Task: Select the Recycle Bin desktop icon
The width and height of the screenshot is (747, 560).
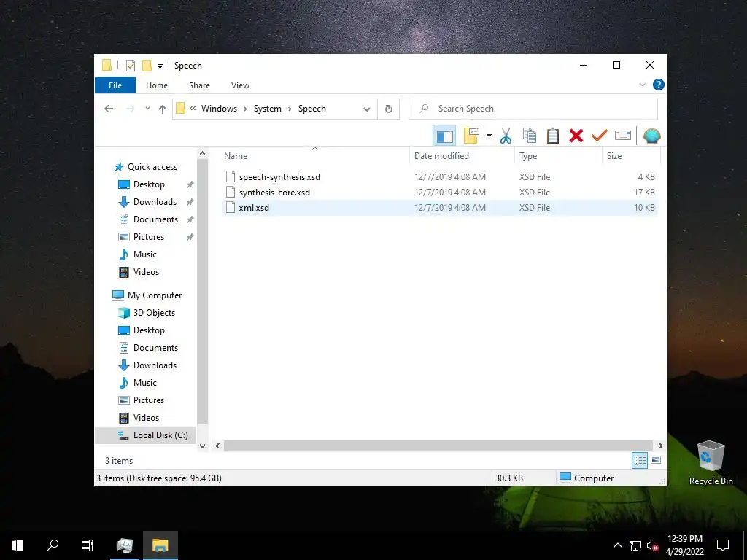Action: (x=711, y=463)
